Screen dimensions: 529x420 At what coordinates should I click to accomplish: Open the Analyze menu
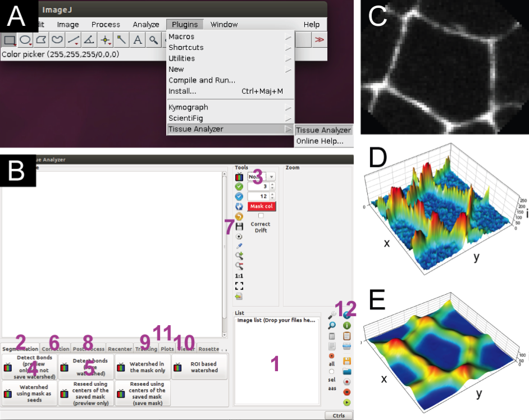146,25
